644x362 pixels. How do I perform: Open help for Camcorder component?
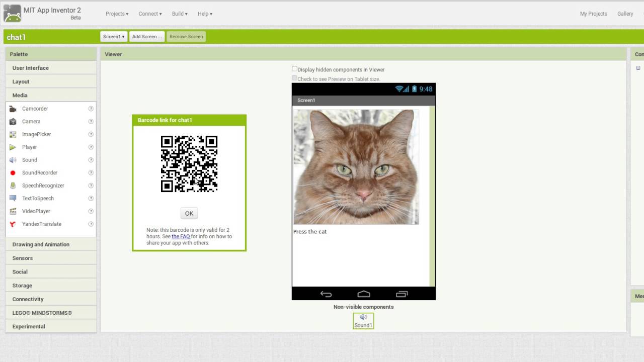pyautogui.click(x=91, y=109)
